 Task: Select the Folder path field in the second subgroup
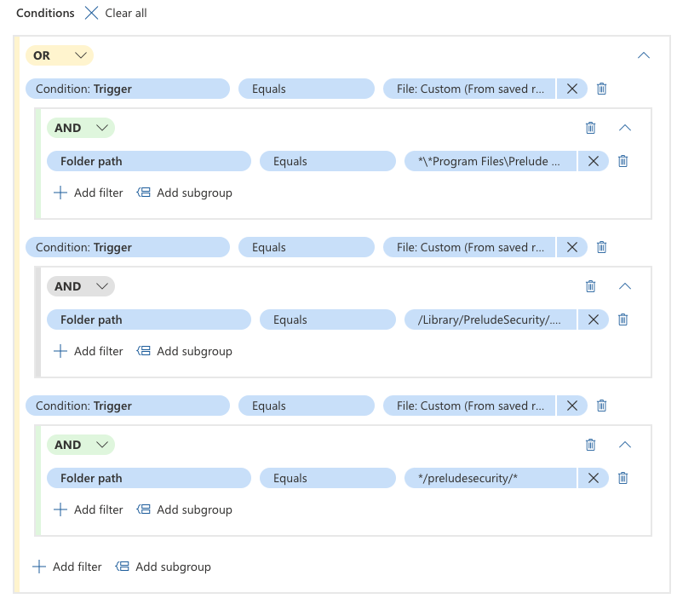point(148,319)
